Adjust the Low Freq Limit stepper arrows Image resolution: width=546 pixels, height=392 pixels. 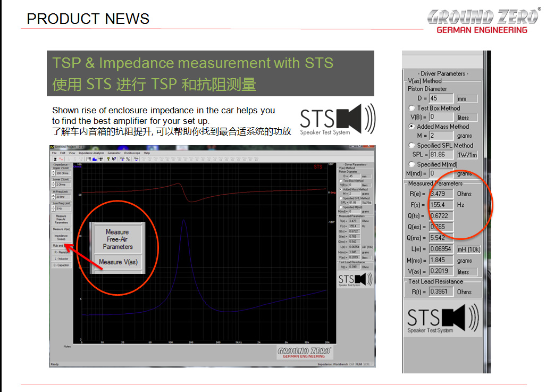(53, 208)
